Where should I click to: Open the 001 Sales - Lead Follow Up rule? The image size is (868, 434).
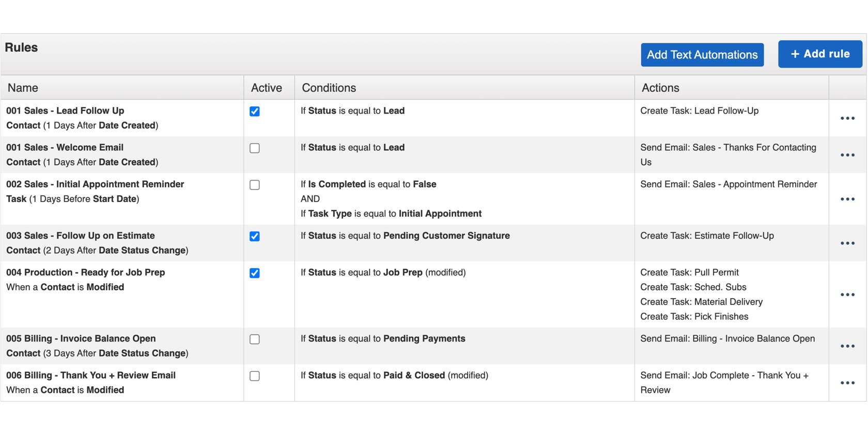tap(65, 111)
